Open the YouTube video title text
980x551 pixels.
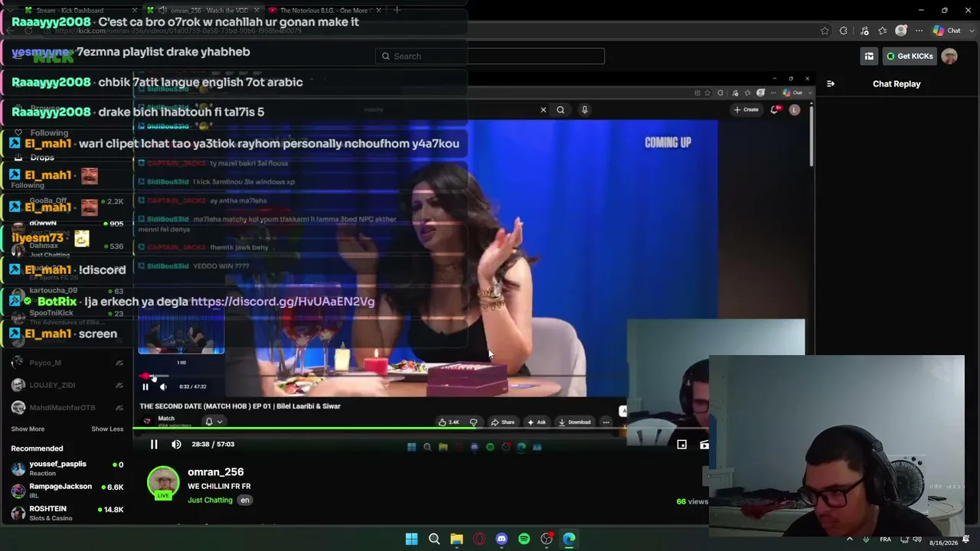pyautogui.click(x=240, y=406)
